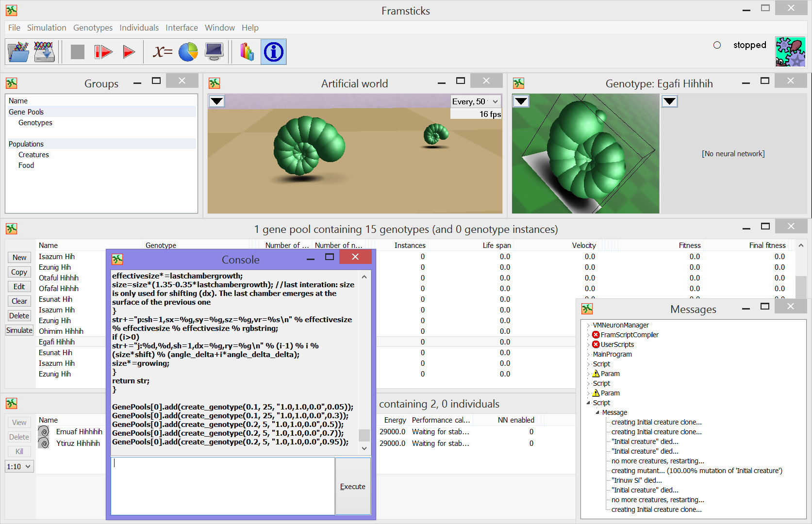Open parameters with the x= icon
Image resolution: width=812 pixels, height=524 pixels.
click(x=162, y=52)
